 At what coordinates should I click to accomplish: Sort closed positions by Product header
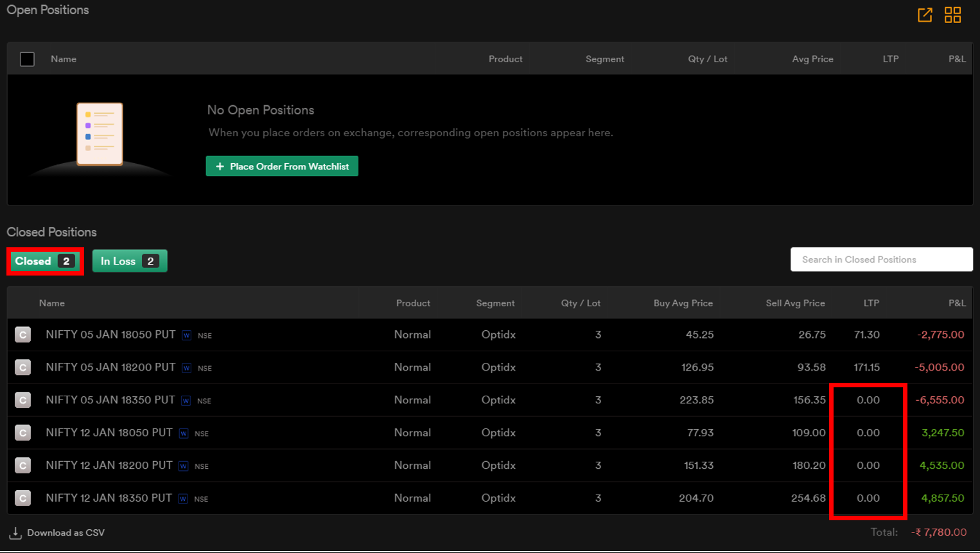tap(413, 303)
